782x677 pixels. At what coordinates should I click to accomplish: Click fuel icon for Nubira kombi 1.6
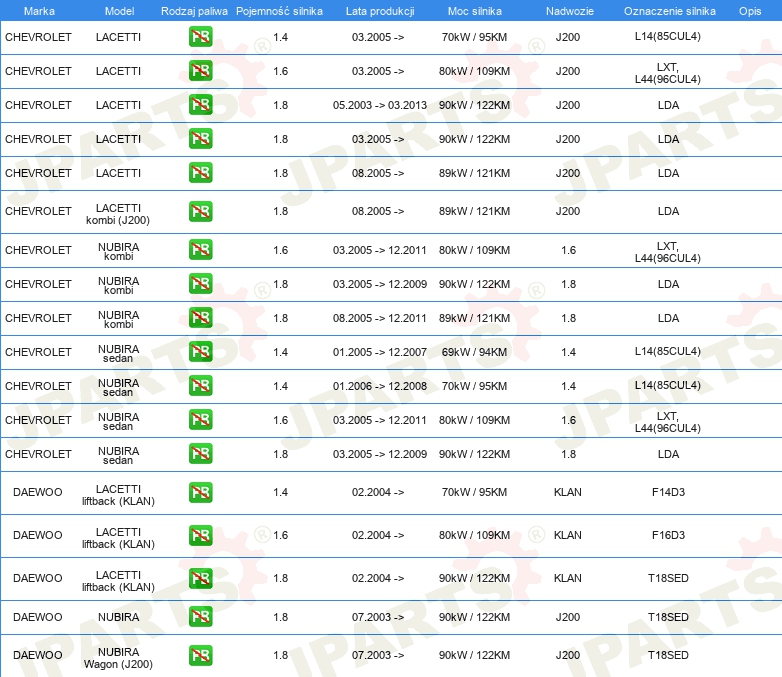200,249
